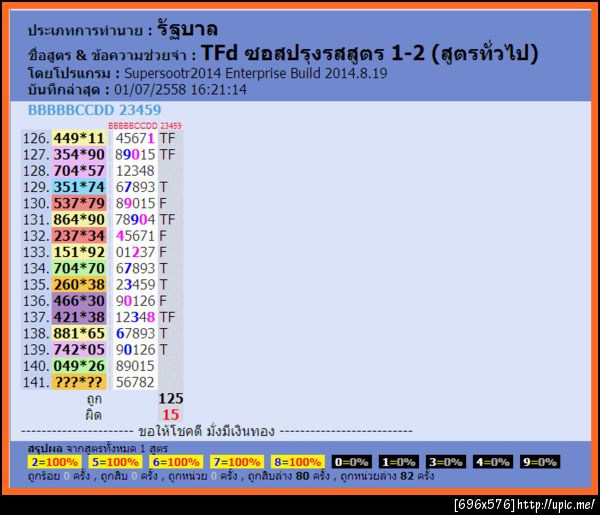Click the 7=100% summary badge
Viewport: 600px width, 515px height.
(x=237, y=462)
